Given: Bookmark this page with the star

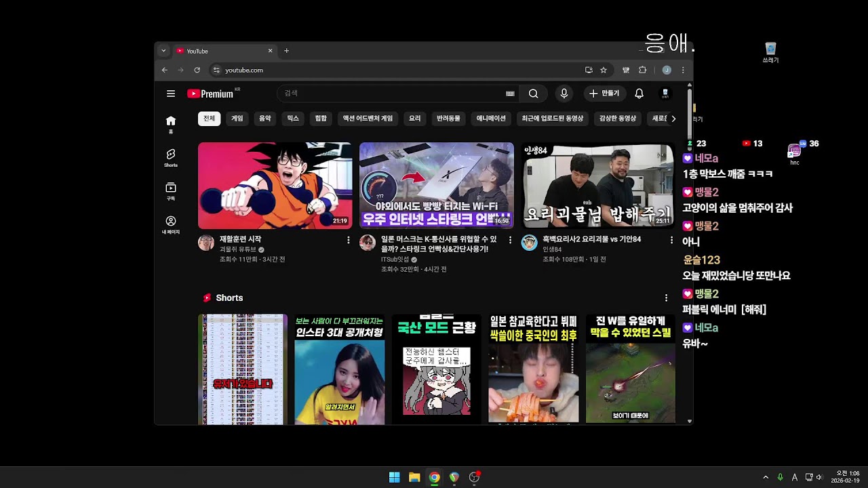Looking at the screenshot, I should click(x=603, y=70).
